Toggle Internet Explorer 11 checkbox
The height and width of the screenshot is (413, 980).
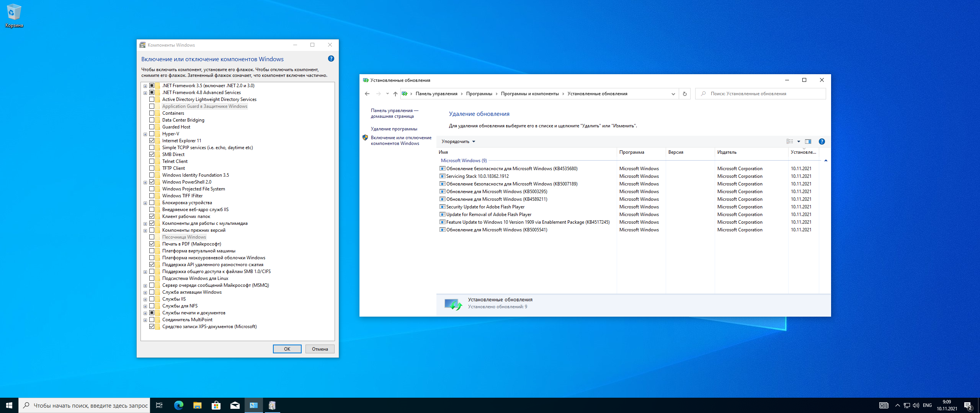pyautogui.click(x=152, y=141)
